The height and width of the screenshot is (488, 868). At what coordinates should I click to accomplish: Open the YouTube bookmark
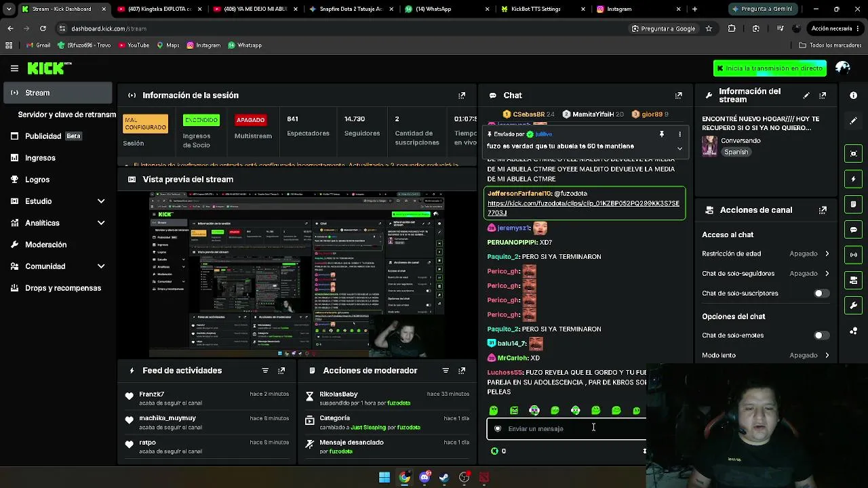click(x=134, y=45)
